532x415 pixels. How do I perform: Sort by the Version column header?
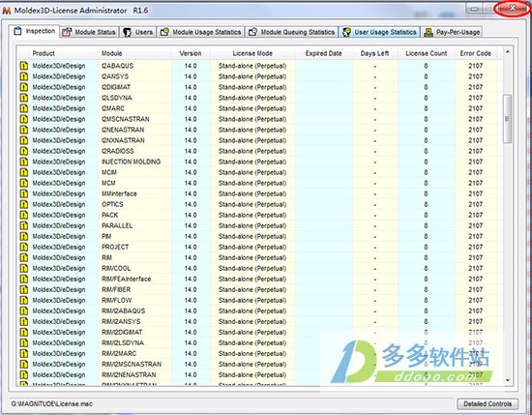(x=191, y=53)
